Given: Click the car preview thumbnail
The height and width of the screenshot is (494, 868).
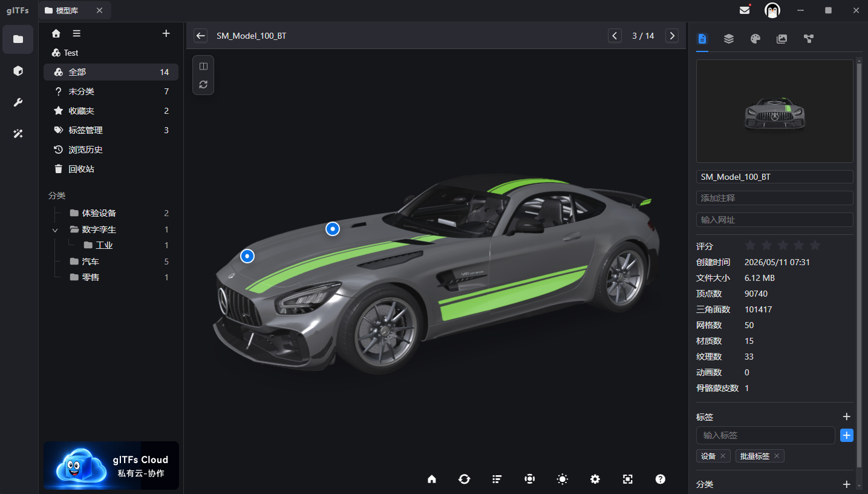Looking at the screenshot, I should coord(775,111).
